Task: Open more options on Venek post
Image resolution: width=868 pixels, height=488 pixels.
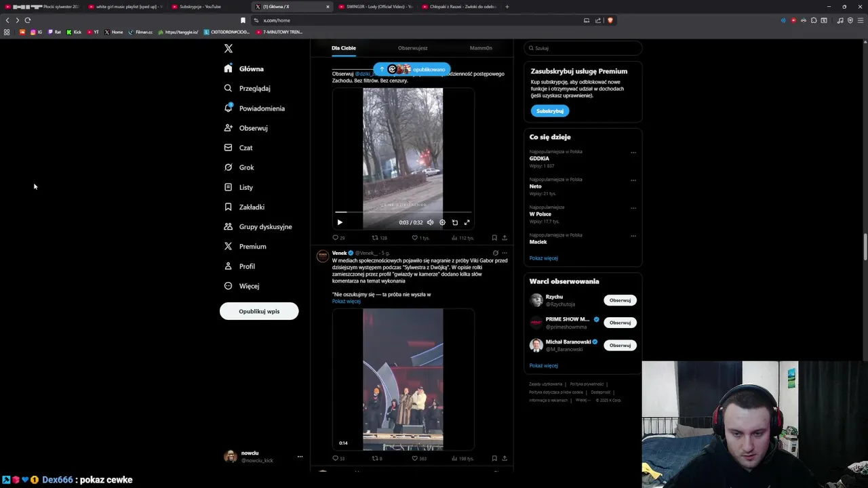Action: click(505, 253)
